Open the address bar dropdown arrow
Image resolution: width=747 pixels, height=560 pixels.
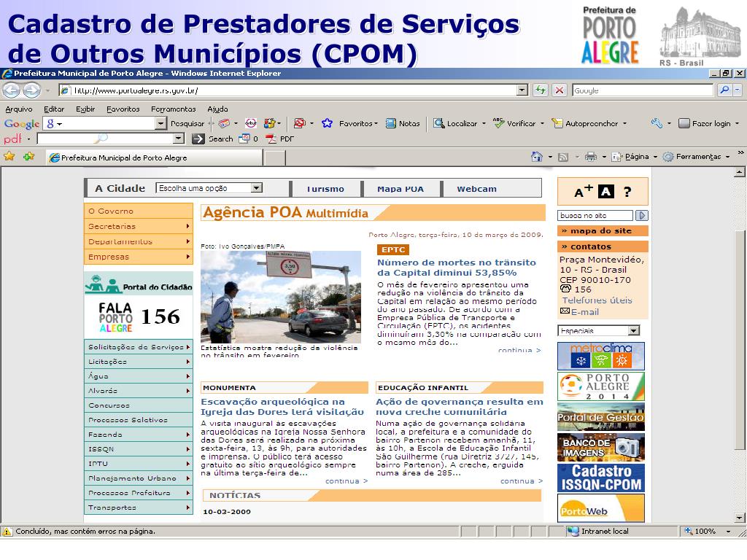tap(522, 90)
